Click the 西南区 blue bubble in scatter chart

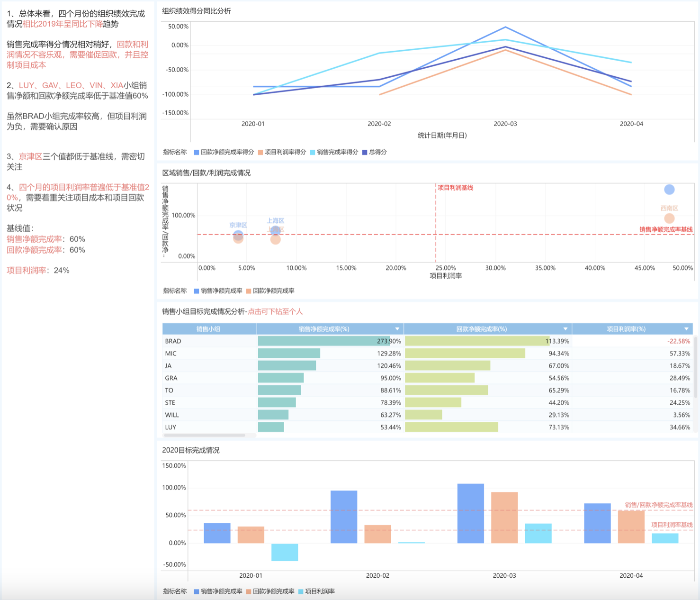tap(669, 190)
